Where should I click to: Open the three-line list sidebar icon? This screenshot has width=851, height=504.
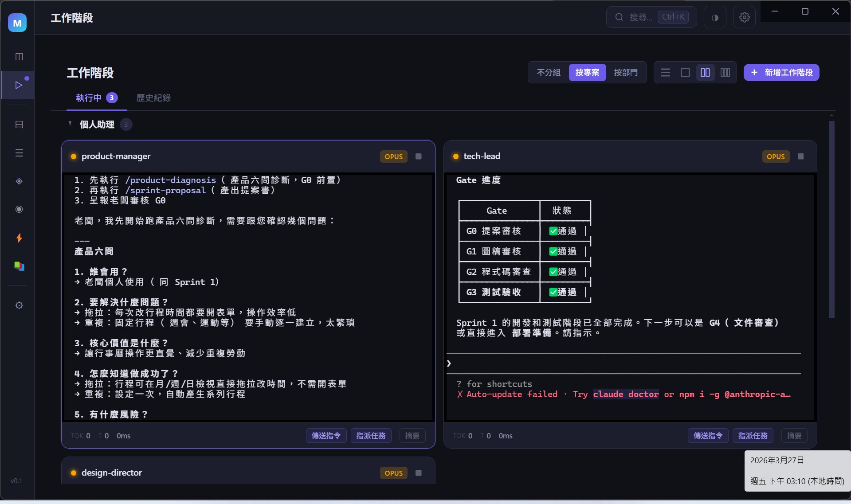[x=19, y=153]
